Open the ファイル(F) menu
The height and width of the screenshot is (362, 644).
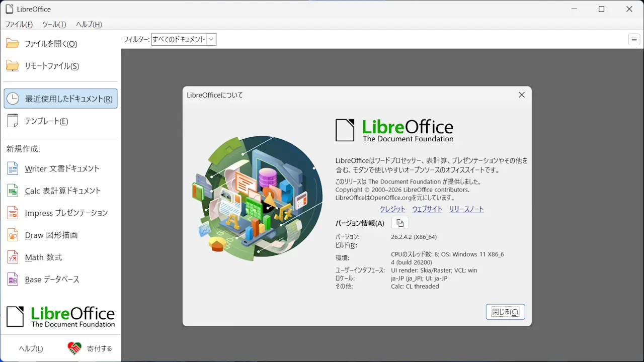[x=19, y=24]
